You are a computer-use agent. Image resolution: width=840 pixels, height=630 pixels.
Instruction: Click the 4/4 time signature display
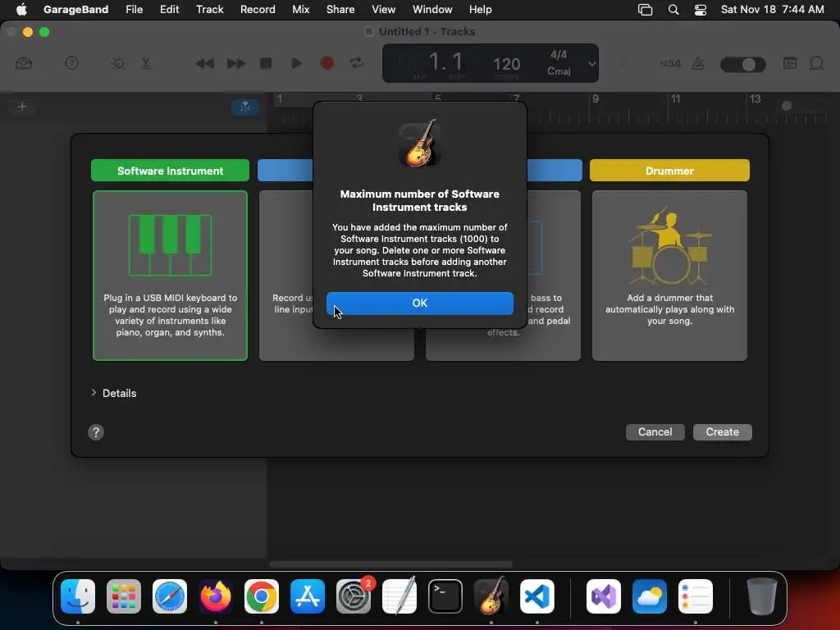pos(558,55)
